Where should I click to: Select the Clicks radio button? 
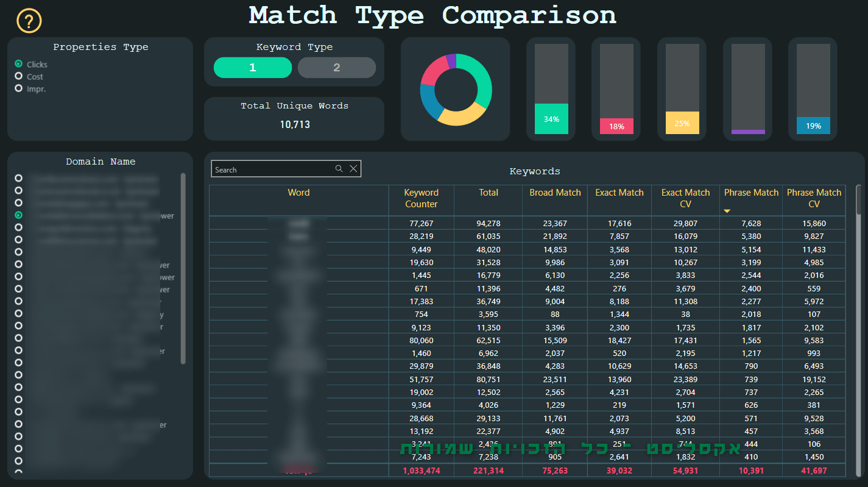point(19,64)
